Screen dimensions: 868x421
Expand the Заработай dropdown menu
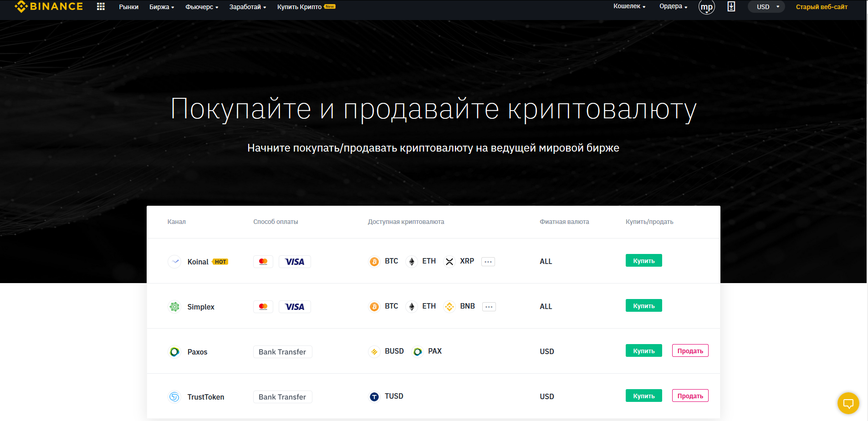[x=248, y=7]
